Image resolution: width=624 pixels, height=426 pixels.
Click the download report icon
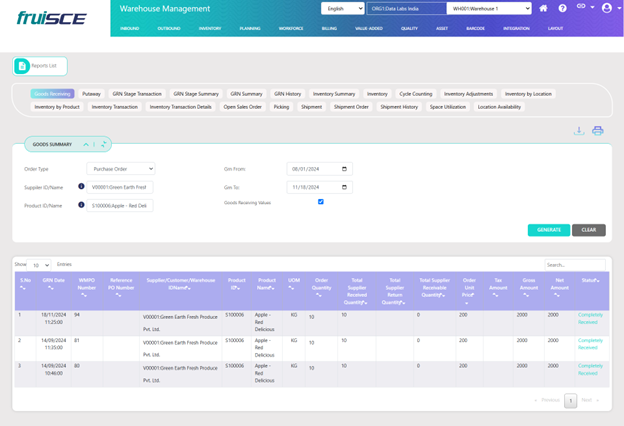coord(578,131)
